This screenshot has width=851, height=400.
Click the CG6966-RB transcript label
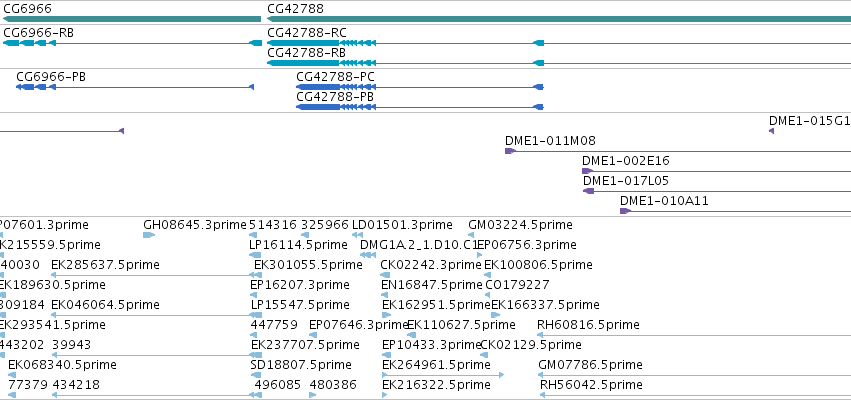click(x=39, y=33)
